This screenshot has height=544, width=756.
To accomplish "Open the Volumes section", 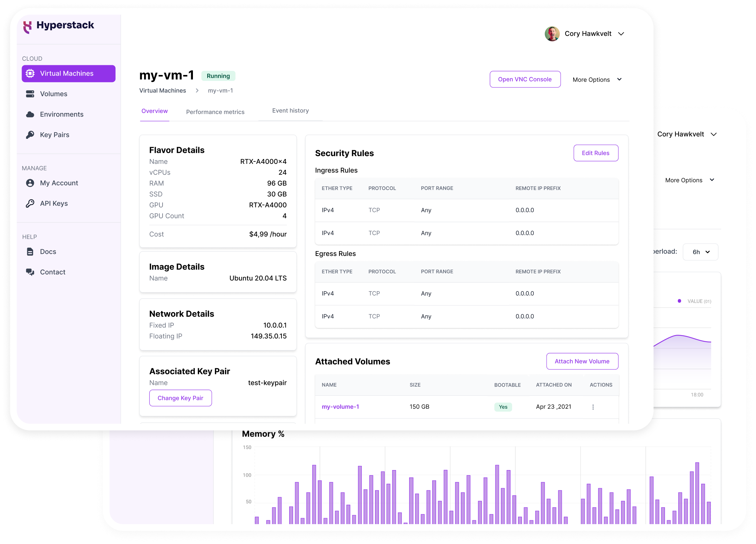I will [53, 93].
